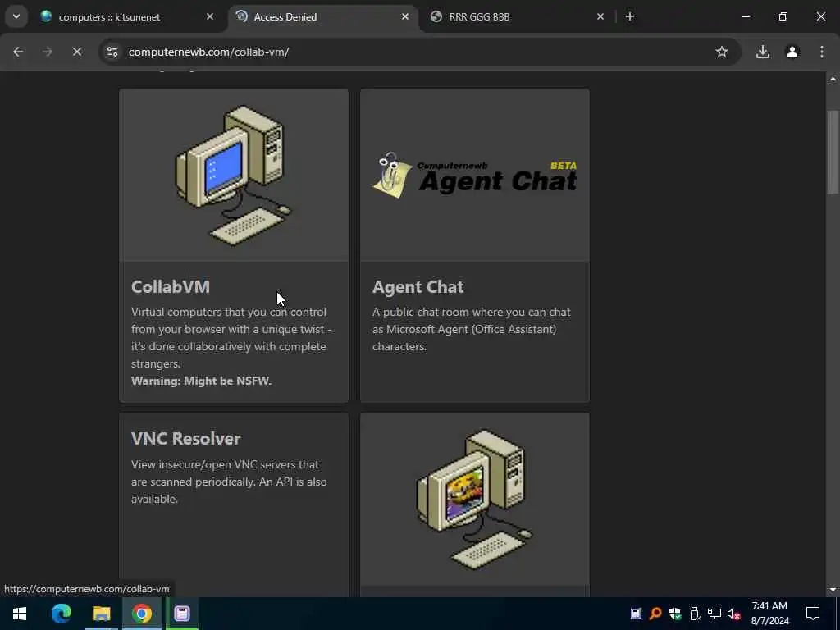Click the floppy disk tray icon
This screenshot has width=840, height=630.
636,614
